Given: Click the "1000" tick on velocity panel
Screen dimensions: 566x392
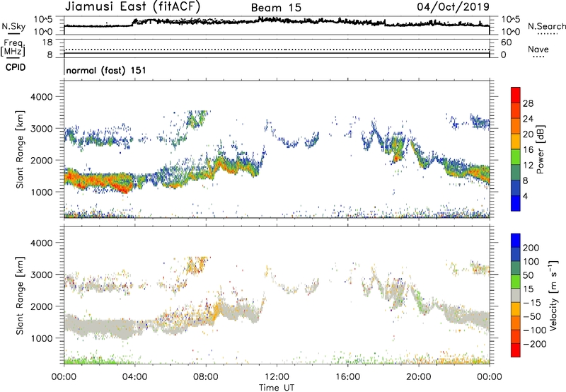Looking at the screenshot, I should click(42, 338).
